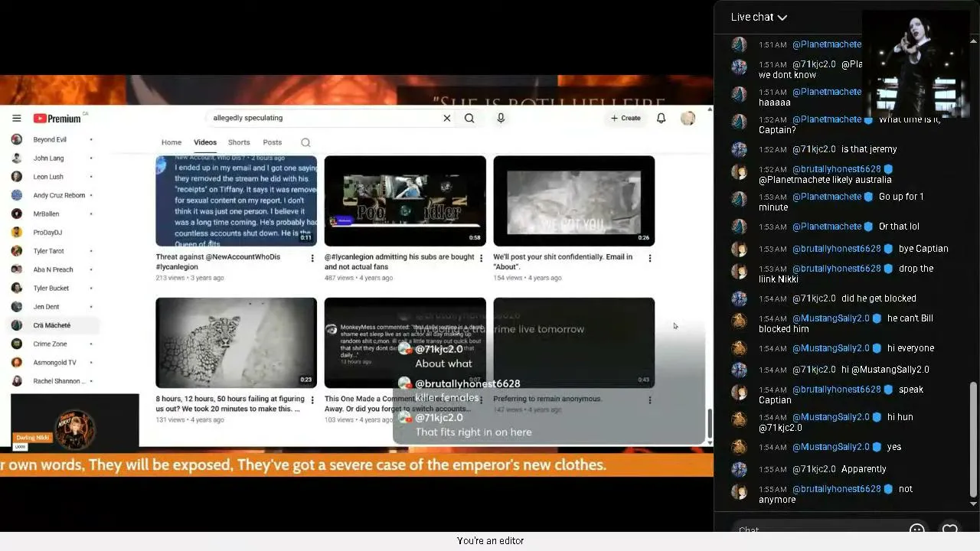The image size is (980, 551).
Task: Select the highlighted Machete channel in subscriptions
Action: pos(52,325)
